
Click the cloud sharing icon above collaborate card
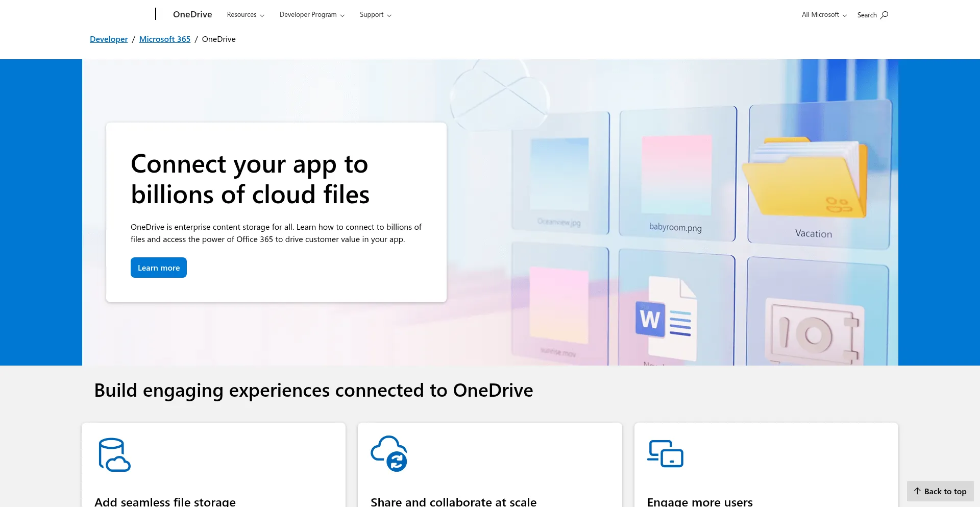(x=389, y=454)
